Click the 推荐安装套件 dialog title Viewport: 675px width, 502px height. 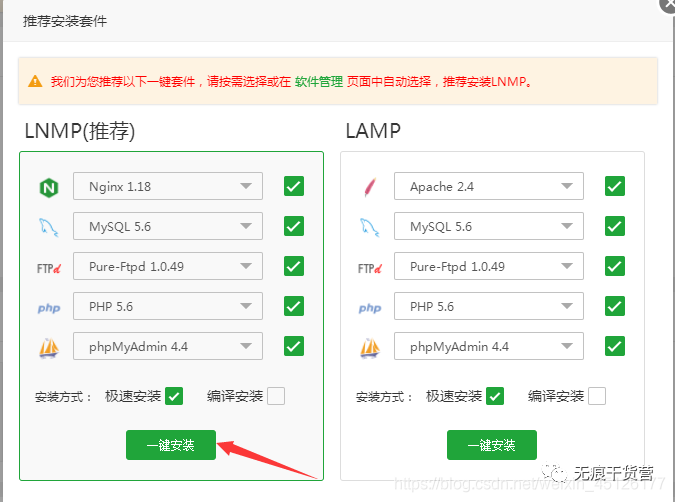click(x=65, y=21)
